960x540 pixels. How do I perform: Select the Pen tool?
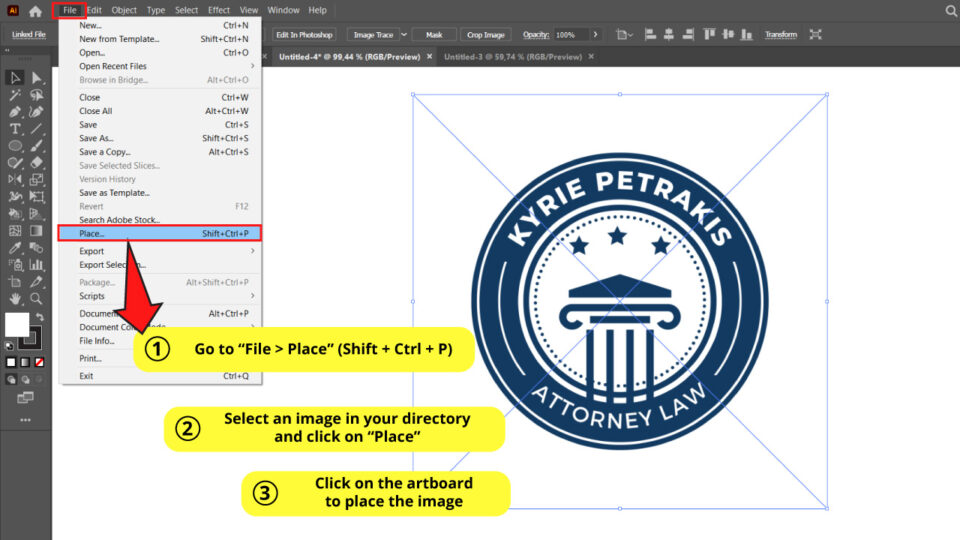[15, 112]
